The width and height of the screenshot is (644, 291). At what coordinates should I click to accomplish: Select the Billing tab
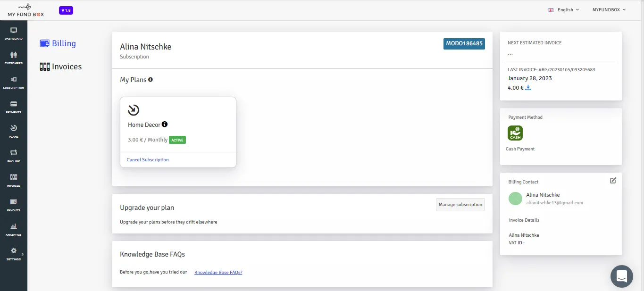click(58, 43)
